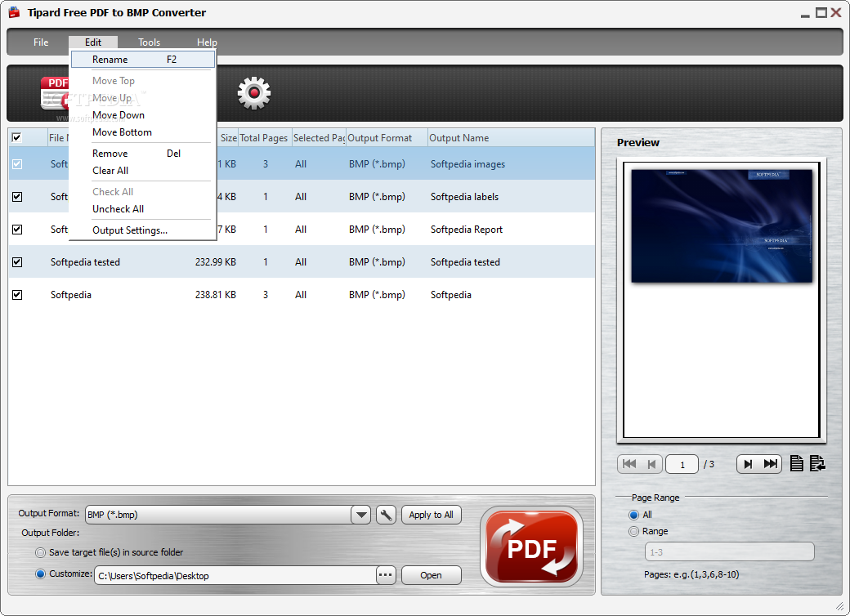Uncheck the last Softpedia row checkbox
Screen dimensions: 850x616
coord(17,295)
